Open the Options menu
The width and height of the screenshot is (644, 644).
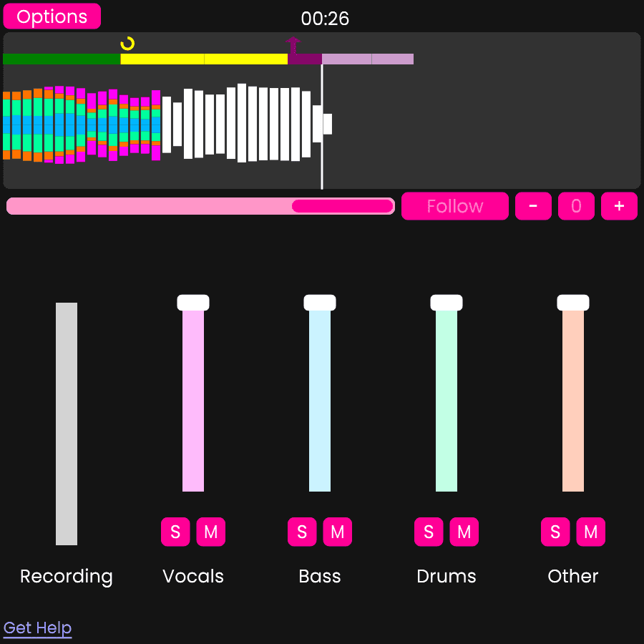(52, 16)
